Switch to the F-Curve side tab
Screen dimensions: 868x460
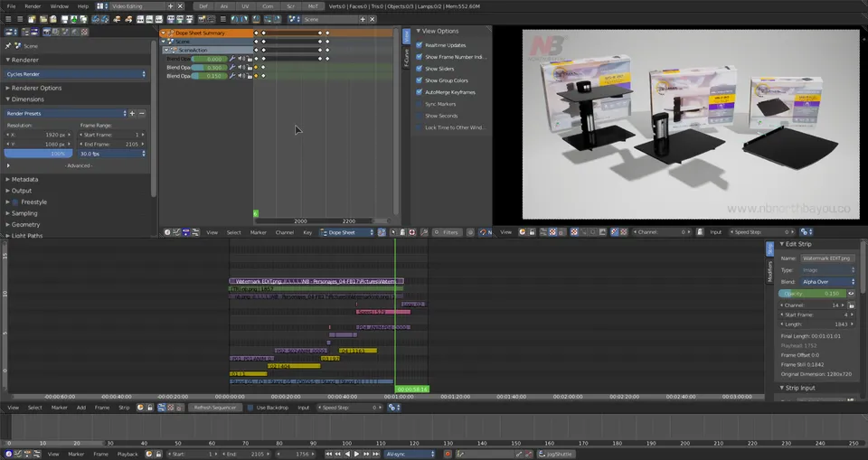tap(406, 58)
